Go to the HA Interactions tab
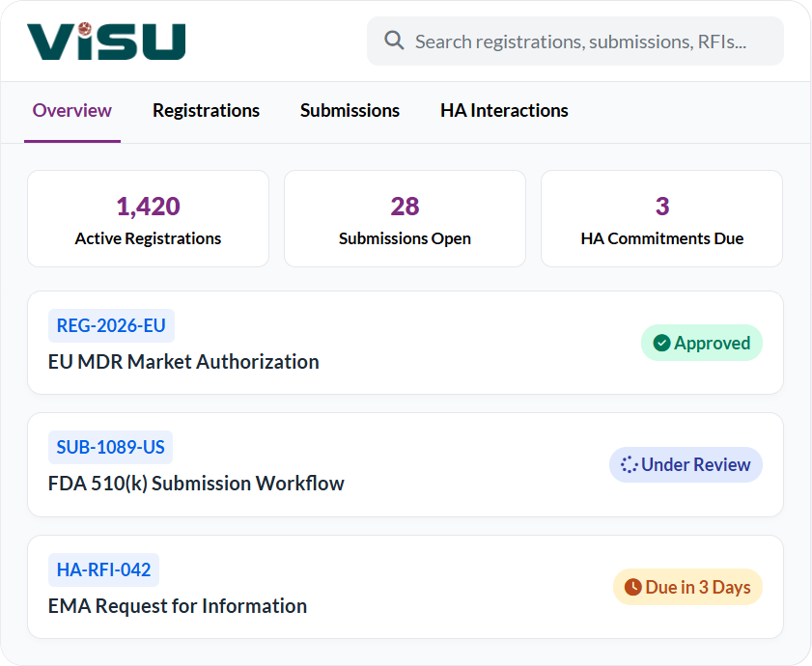Viewport: 812px width, 666px height. click(x=504, y=110)
